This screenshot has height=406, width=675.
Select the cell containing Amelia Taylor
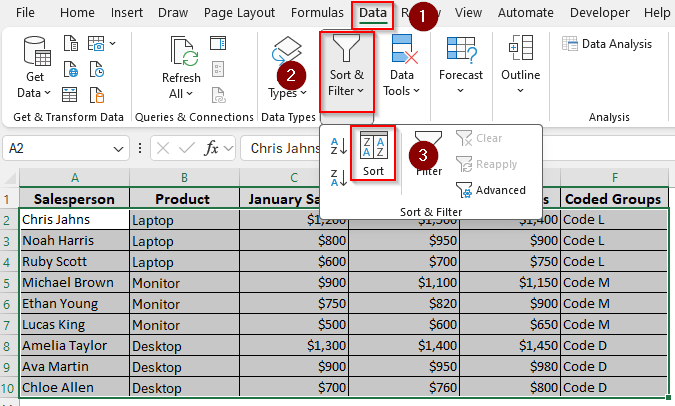(x=74, y=346)
